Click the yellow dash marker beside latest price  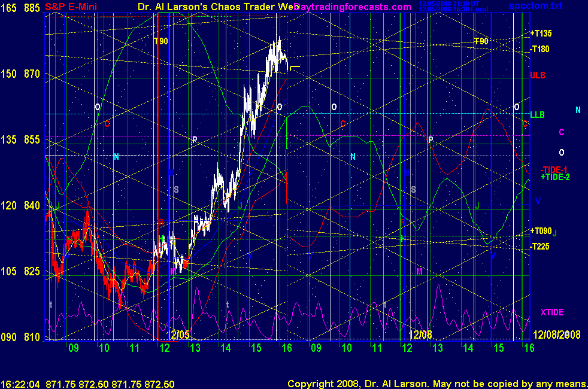pyautogui.click(x=295, y=68)
